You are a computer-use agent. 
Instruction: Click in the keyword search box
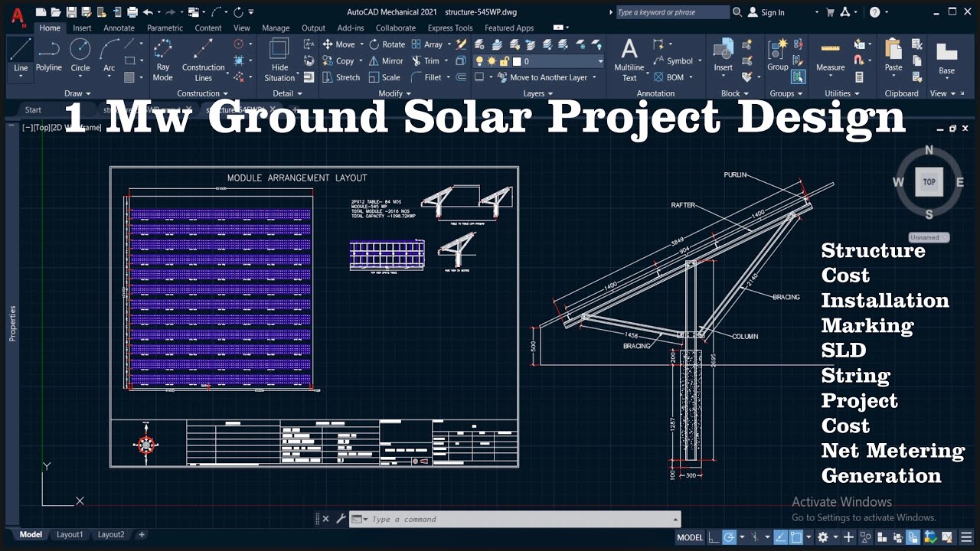tap(671, 12)
